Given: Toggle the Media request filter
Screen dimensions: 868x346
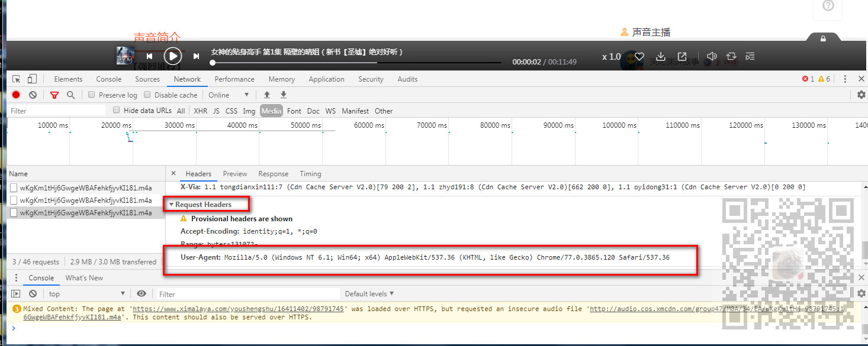Looking at the screenshot, I should [271, 111].
